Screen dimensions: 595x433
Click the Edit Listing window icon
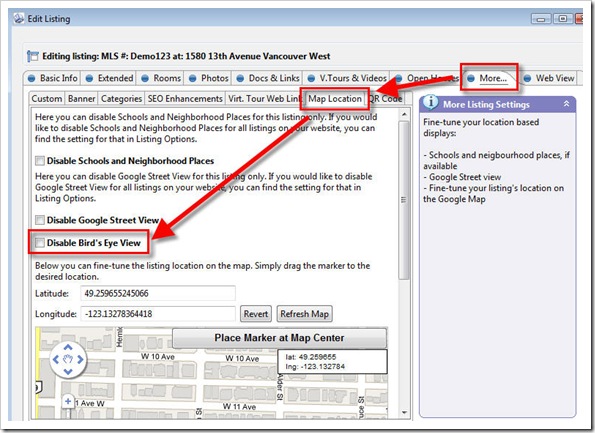point(19,18)
